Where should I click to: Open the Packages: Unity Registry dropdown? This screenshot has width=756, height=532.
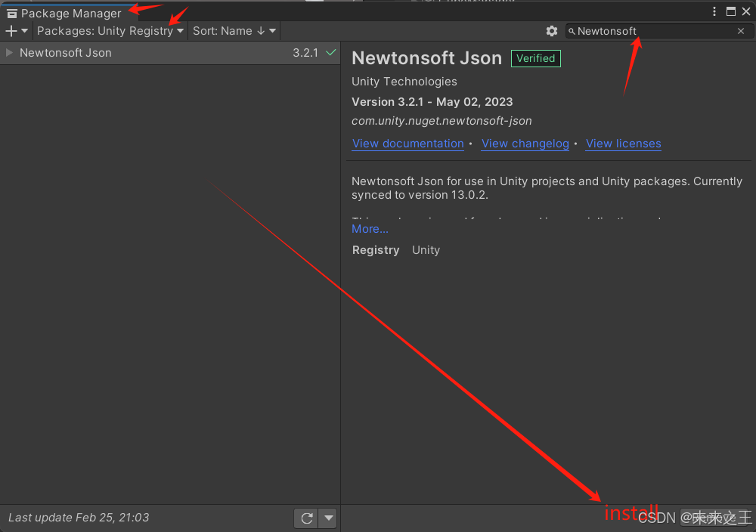pyautogui.click(x=110, y=31)
